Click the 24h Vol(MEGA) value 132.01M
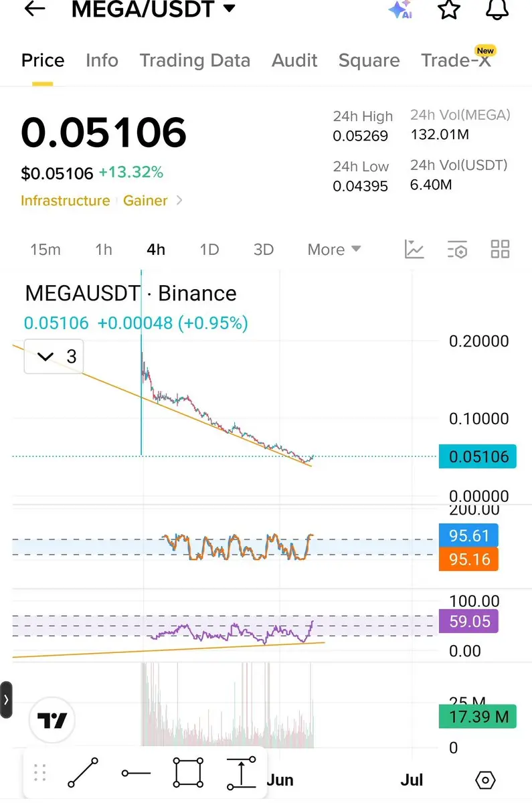Screen dimensions: 532x803 tap(440, 135)
